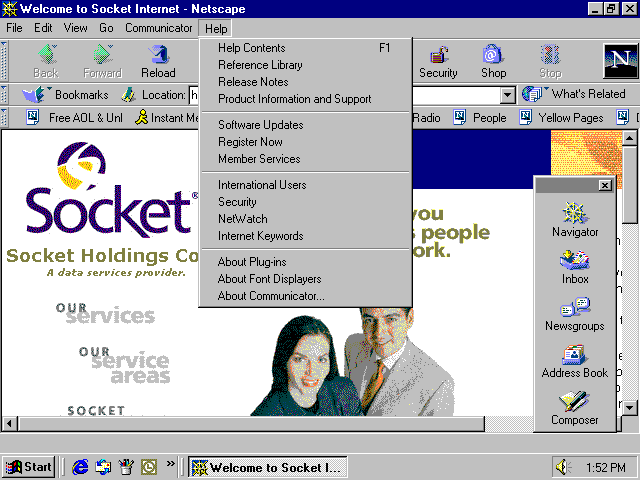Open Release Notes from Help menu
This screenshot has height=480, width=640.
tap(305, 82)
